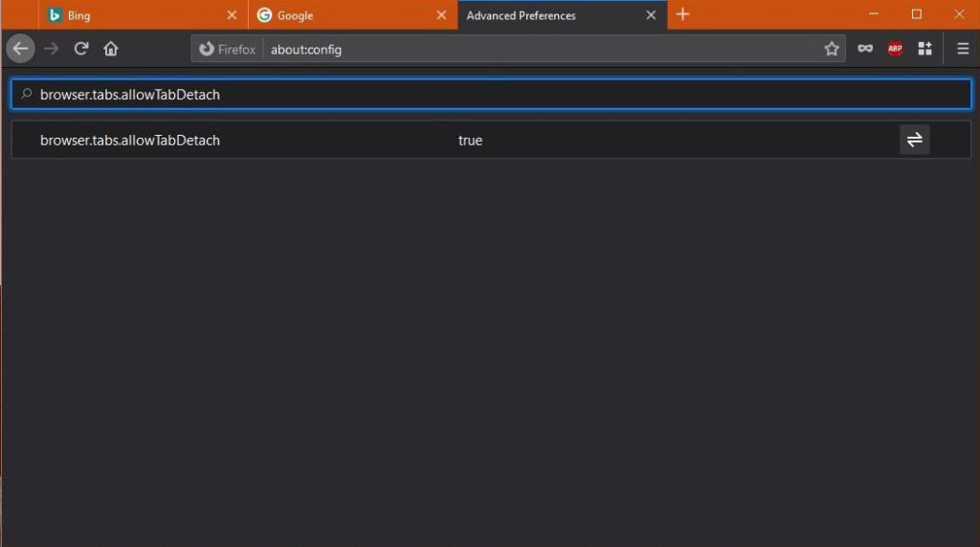Switch to the Bing tab

143,15
